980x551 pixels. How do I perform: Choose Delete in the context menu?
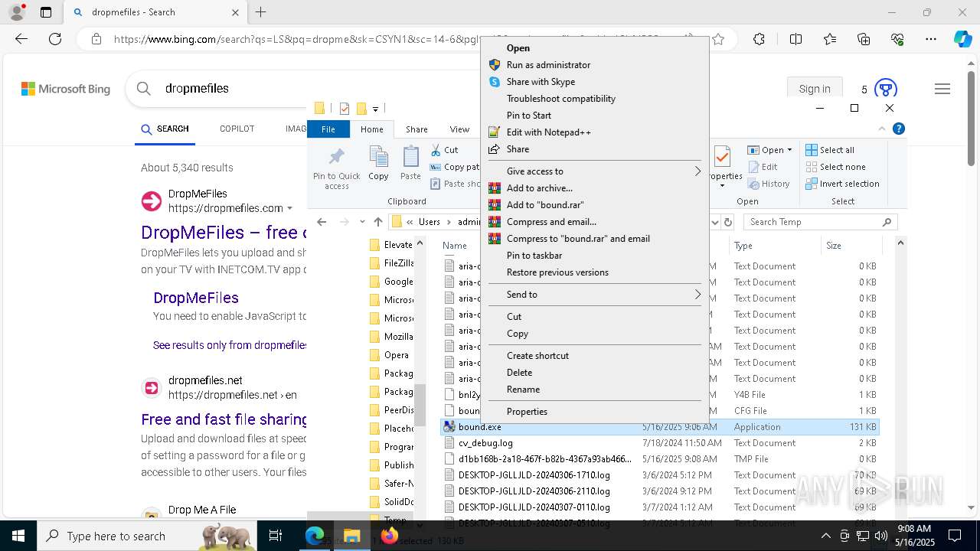[x=519, y=373]
